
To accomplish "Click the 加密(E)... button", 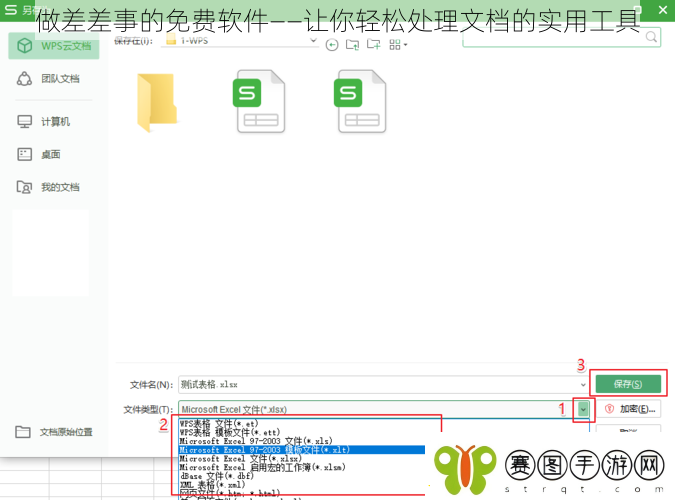I will coord(629,409).
